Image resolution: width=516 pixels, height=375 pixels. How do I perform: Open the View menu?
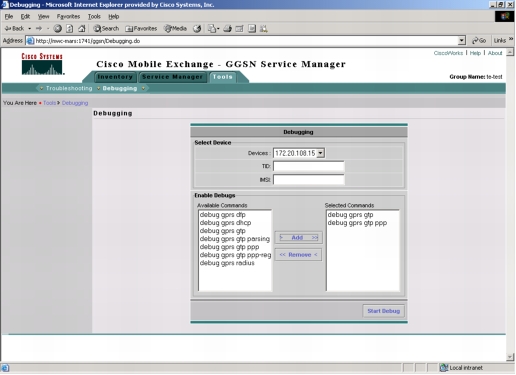(43, 16)
